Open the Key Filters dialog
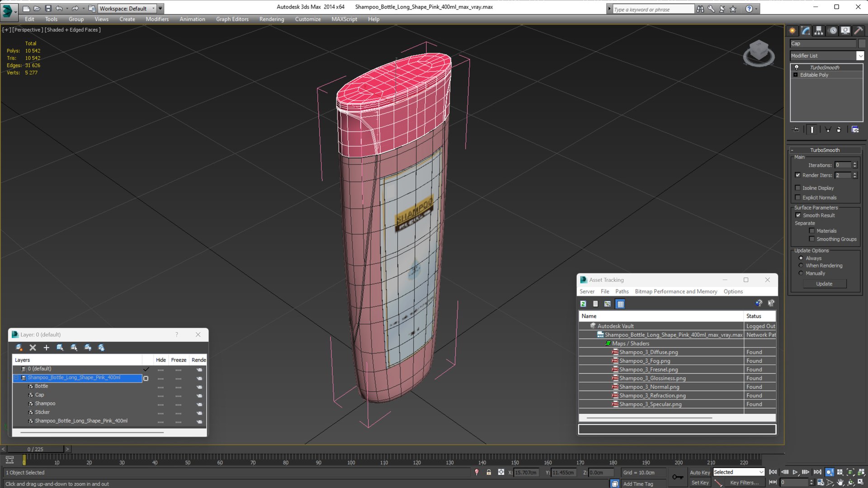This screenshot has width=868, height=488. pyautogui.click(x=744, y=483)
